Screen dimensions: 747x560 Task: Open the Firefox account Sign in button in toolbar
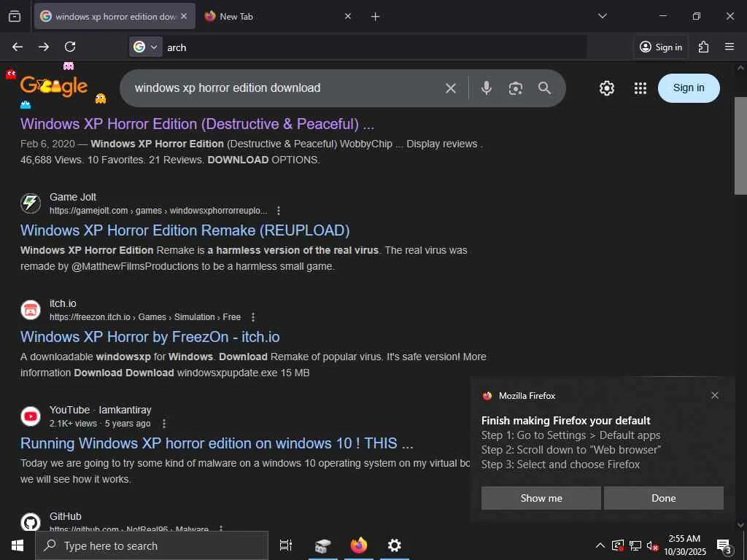pyautogui.click(x=661, y=47)
